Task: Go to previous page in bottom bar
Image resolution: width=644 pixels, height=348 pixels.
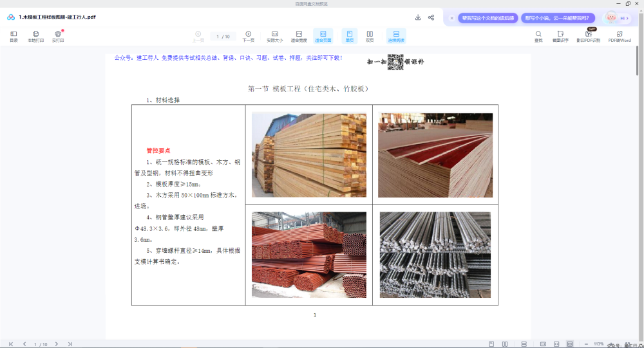Action: coord(24,344)
